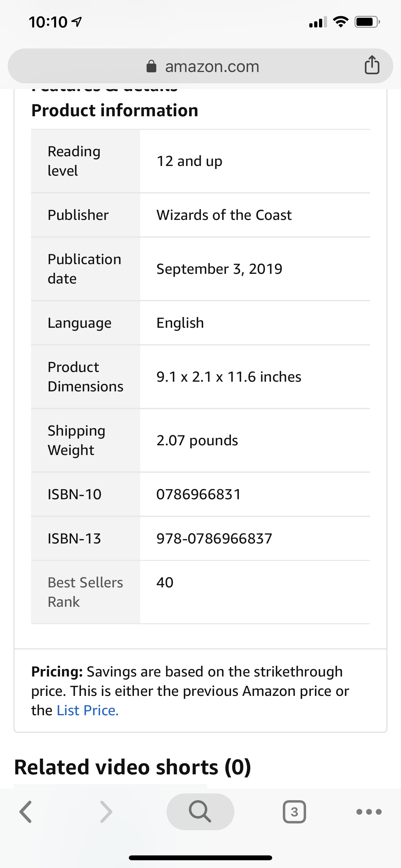The image size is (401, 868).
Task: Open the three-dots more menu
Action: click(x=369, y=812)
